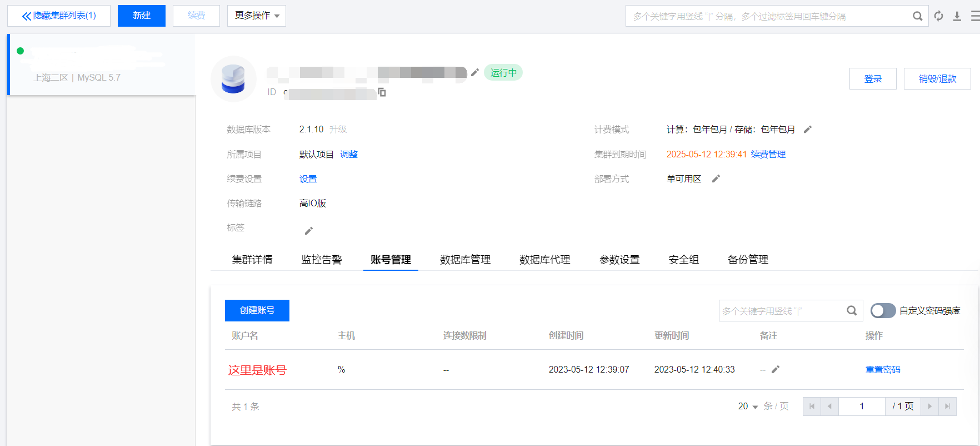Go to next page in pagination
This screenshot has width=980, height=446.
(929, 407)
